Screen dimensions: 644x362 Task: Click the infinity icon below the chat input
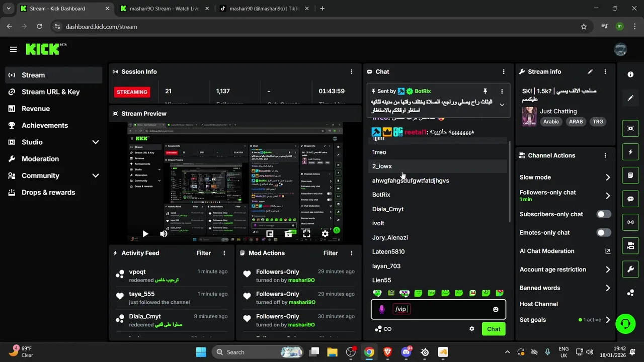point(387,329)
